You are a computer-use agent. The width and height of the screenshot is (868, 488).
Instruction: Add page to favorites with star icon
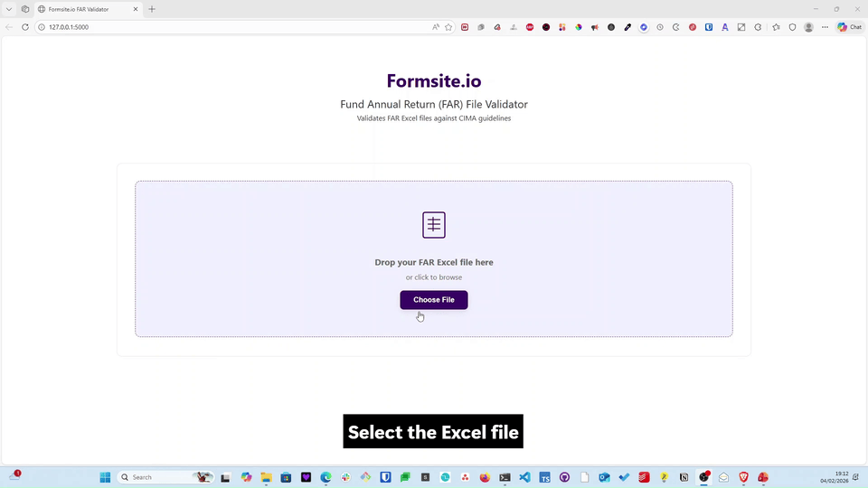coord(448,27)
